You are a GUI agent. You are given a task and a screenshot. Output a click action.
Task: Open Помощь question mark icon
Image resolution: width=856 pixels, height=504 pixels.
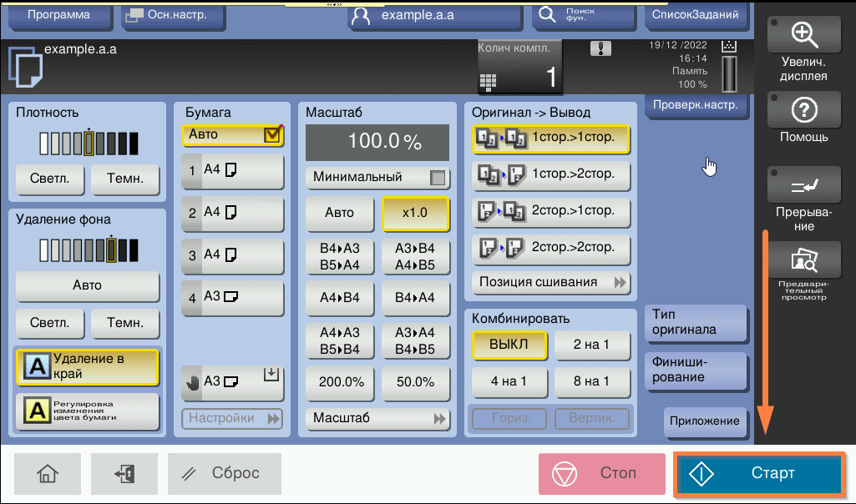tap(803, 109)
